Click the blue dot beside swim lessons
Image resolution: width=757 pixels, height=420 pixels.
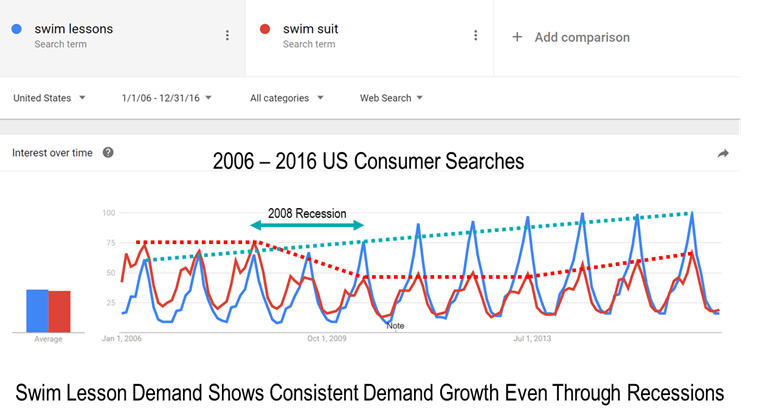click(16, 29)
